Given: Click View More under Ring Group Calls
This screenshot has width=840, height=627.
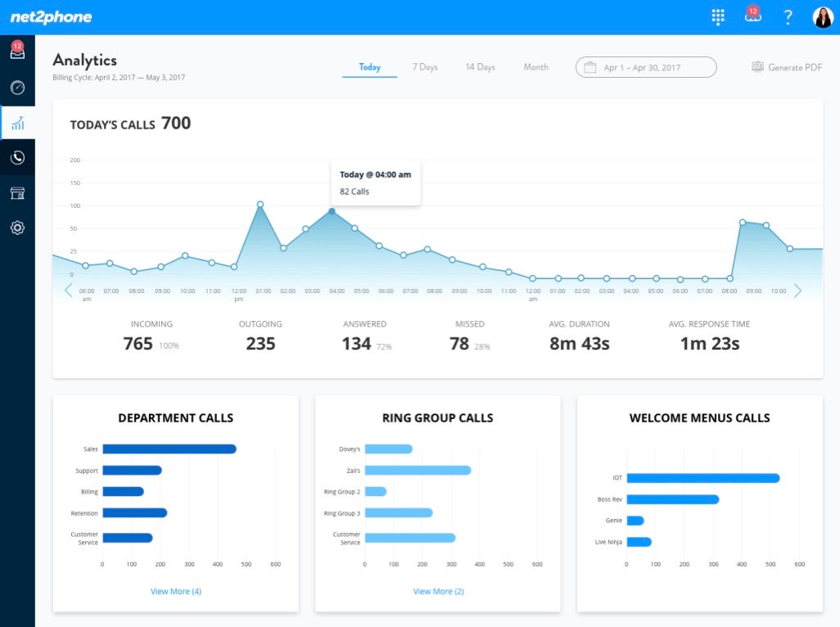Looking at the screenshot, I should 438,591.
